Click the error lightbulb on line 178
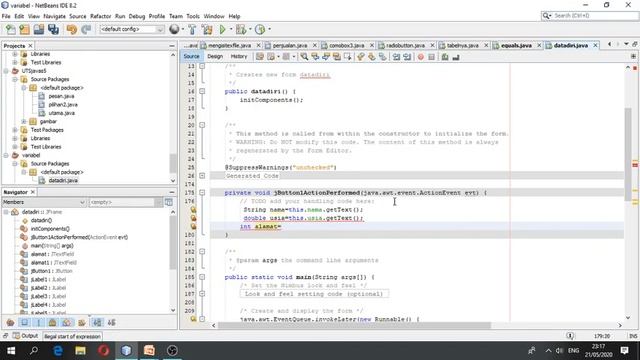640x360 pixels. click(193, 218)
